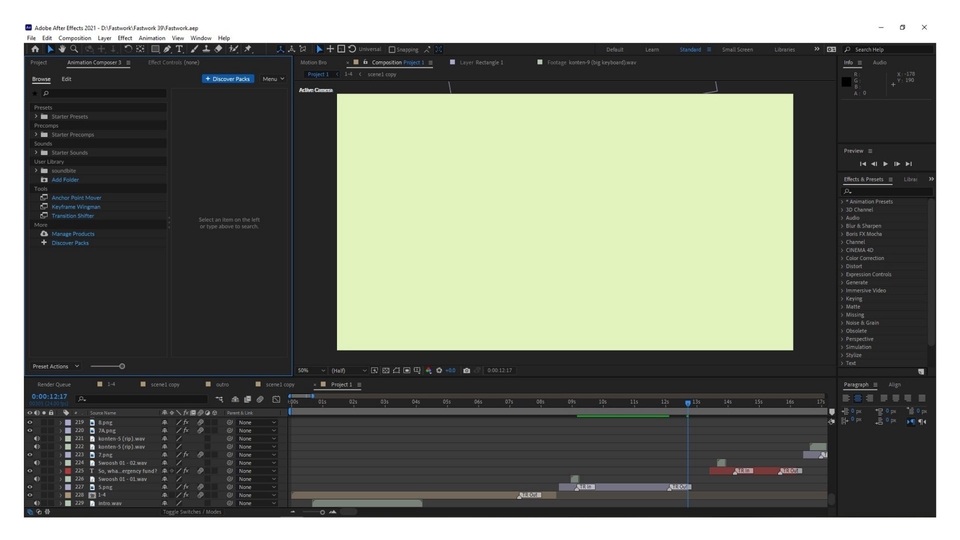Image resolution: width=960 pixels, height=540 pixels.
Task: Select the Selection arrow tool
Action: (50, 49)
